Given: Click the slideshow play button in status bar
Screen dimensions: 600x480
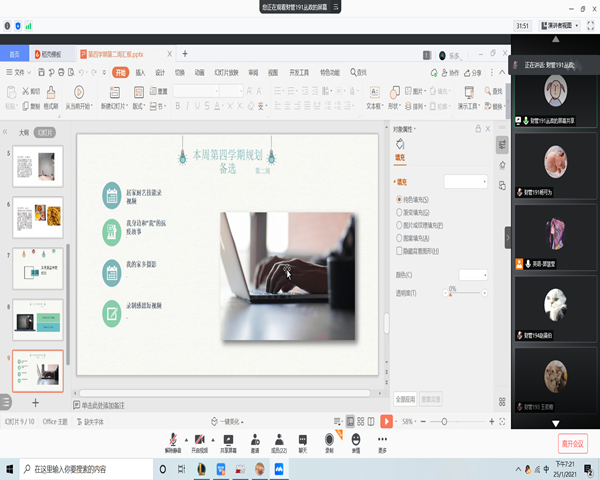Looking at the screenshot, I should coord(386,421).
